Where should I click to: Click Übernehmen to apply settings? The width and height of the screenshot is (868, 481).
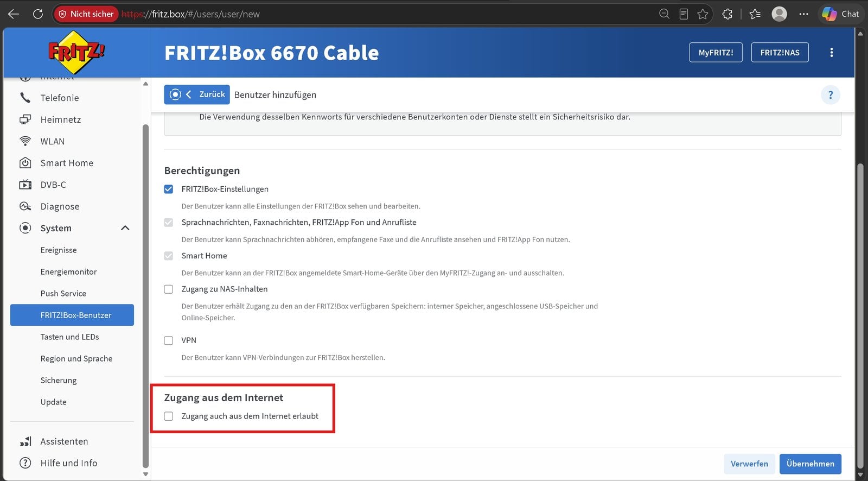(x=810, y=464)
